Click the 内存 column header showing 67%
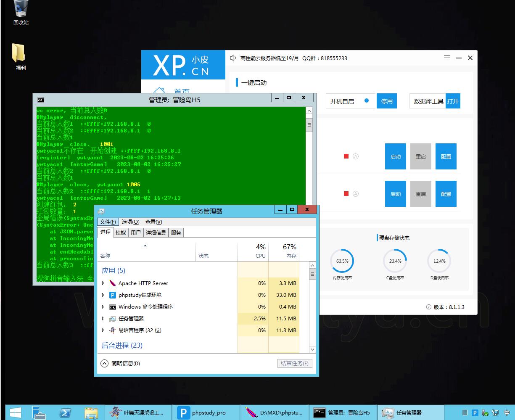 [x=284, y=251]
